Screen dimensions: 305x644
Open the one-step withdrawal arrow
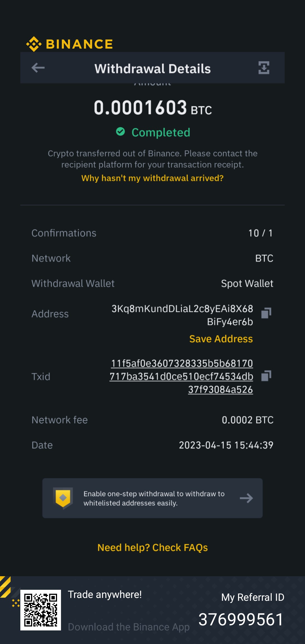(246, 498)
